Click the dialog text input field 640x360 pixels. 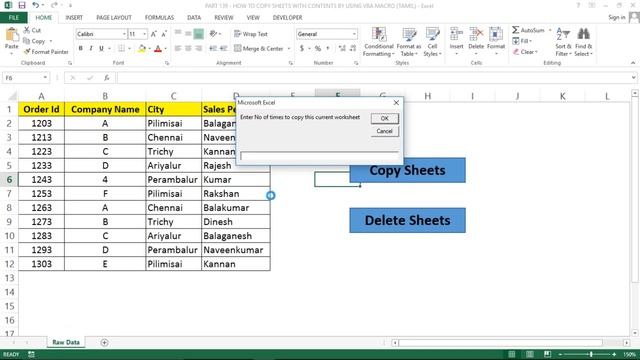point(319,156)
